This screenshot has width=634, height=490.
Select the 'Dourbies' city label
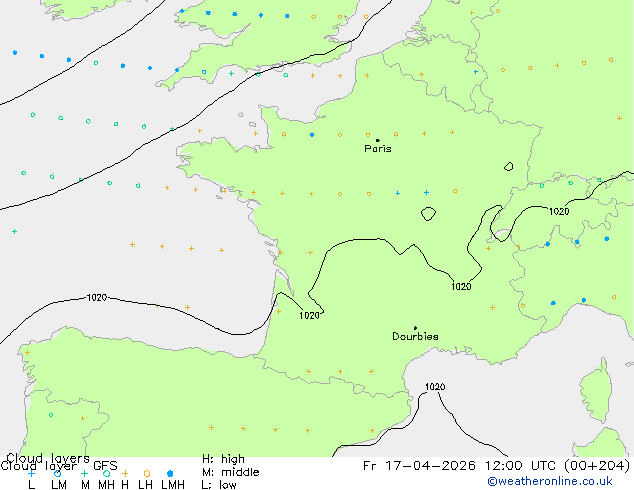click(415, 336)
